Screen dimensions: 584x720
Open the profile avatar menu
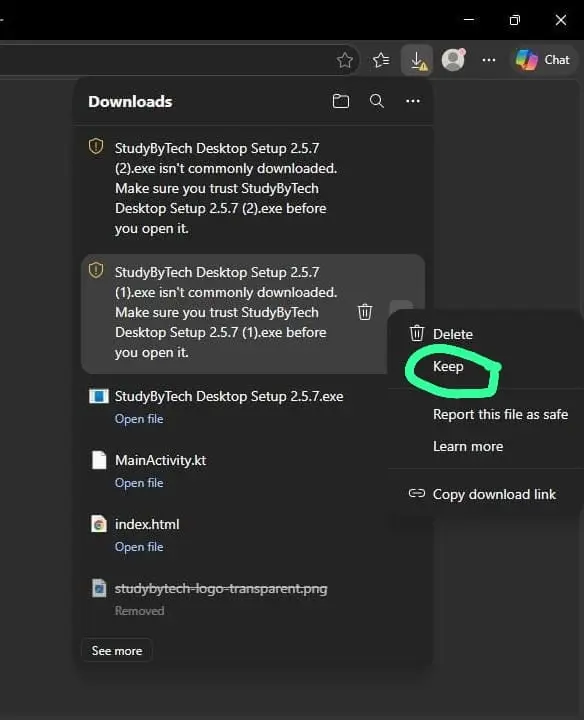pos(454,60)
